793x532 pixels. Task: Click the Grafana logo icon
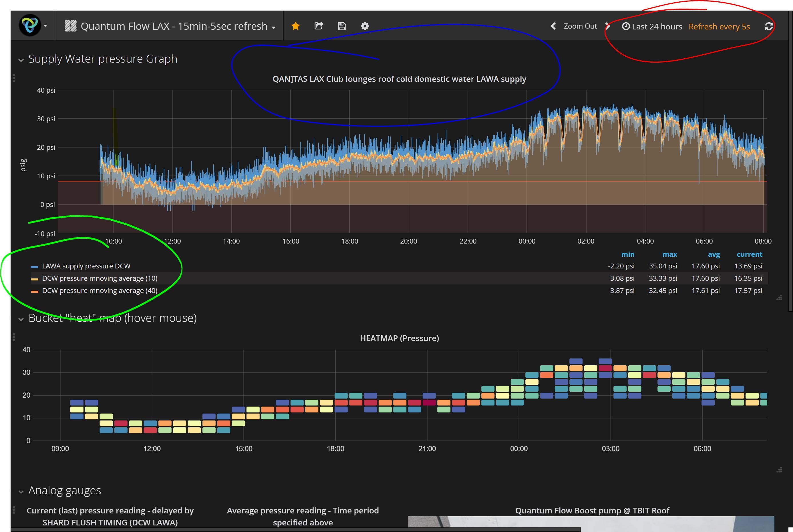[x=30, y=25]
